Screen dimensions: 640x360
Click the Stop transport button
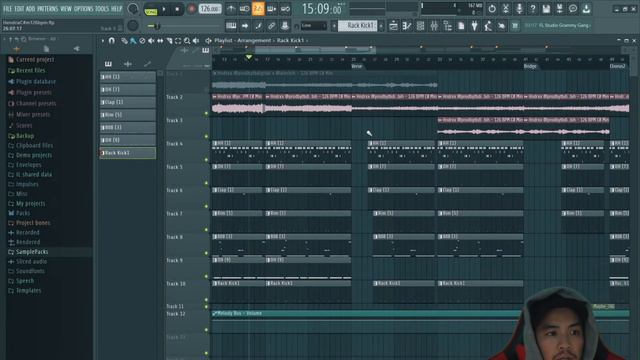click(177, 9)
